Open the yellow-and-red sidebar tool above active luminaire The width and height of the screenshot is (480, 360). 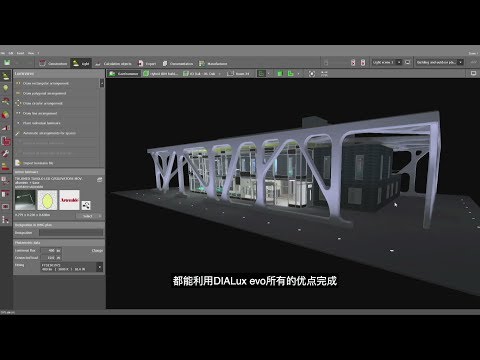[x=6, y=166]
